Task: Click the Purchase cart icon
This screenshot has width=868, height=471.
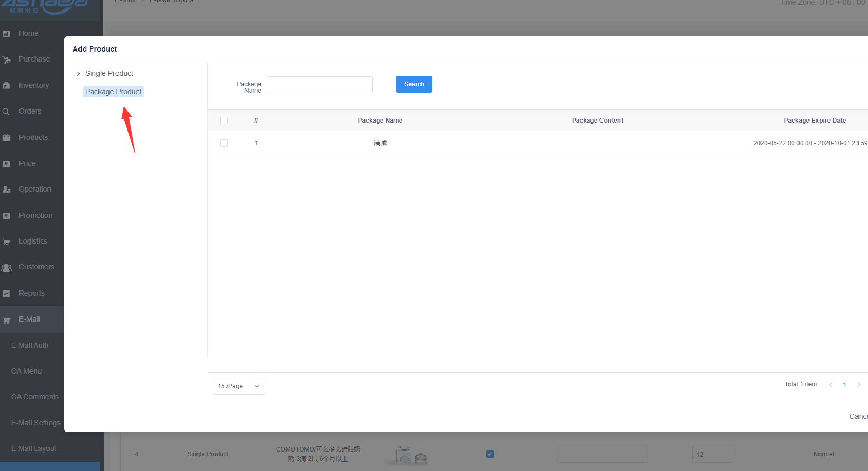Action: [x=6, y=59]
